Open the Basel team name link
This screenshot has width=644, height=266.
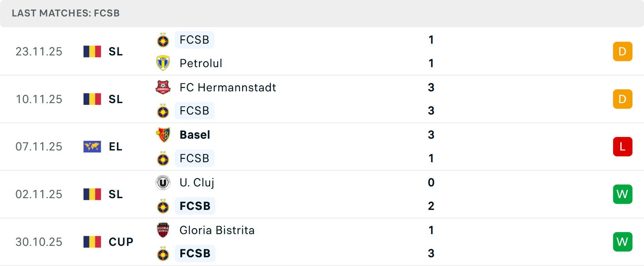pyautogui.click(x=195, y=135)
